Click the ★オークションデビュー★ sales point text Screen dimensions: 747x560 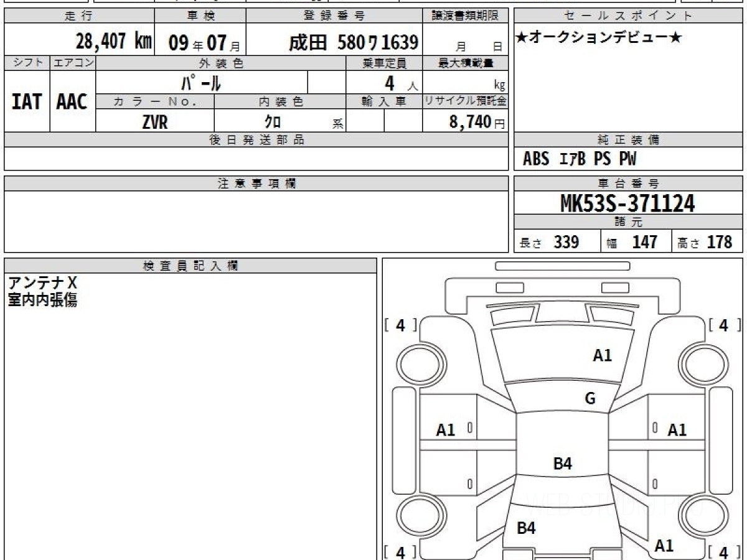(599, 39)
